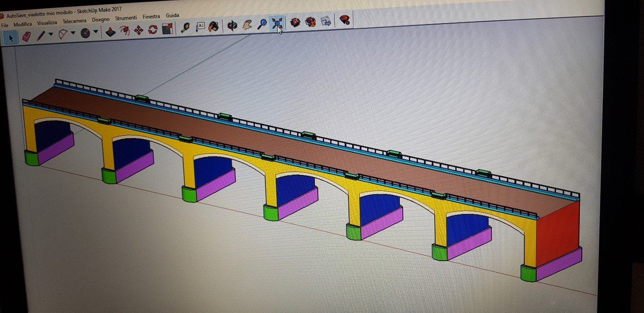Click the Zoom Extents icon
The height and width of the screenshot is (313, 644).
point(277,23)
